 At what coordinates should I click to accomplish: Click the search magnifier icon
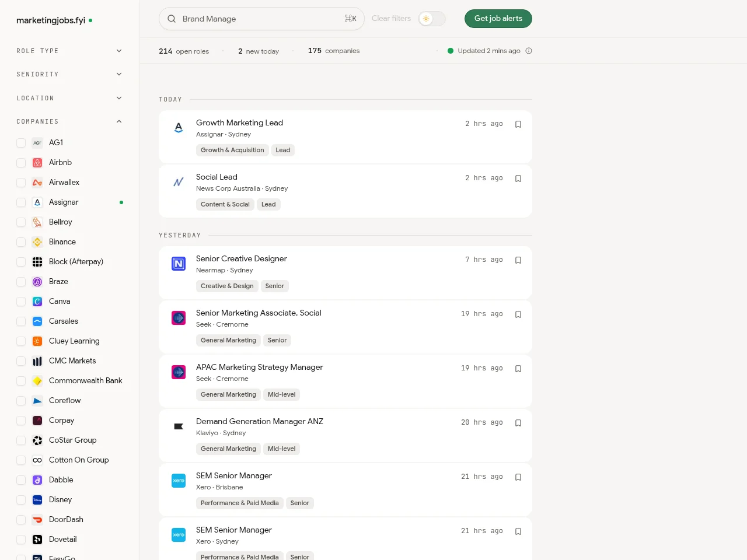coord(172,19)
